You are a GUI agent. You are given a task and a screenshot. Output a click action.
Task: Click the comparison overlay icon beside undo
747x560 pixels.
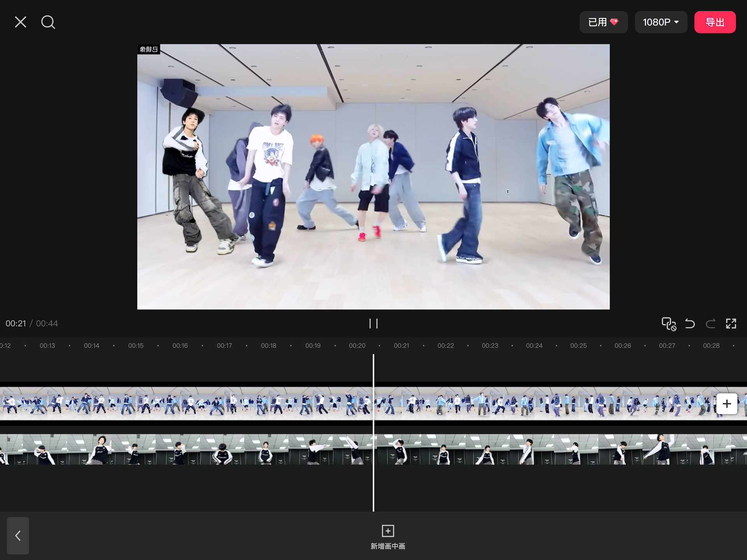click(x=669, y=324)
